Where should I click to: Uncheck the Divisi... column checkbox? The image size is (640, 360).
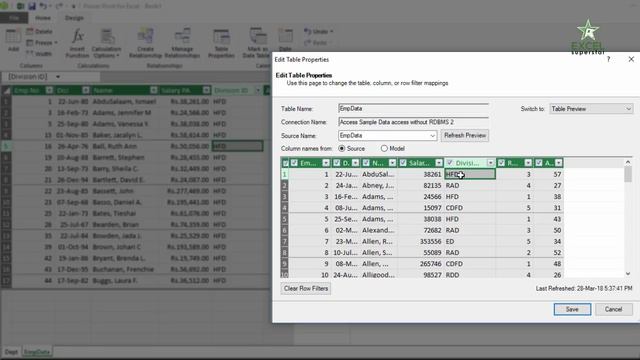click(449, 163)
